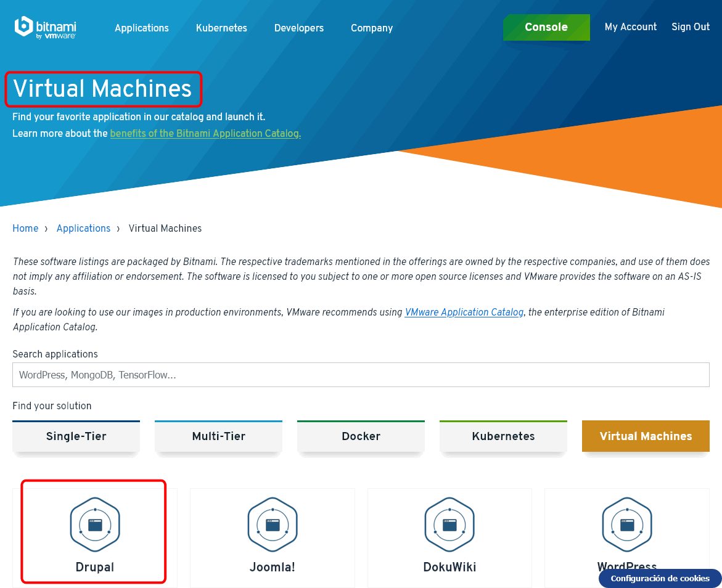Open the Joomla! application icon
The width and height of the screenshot is (722, 588).
point(273,525)
